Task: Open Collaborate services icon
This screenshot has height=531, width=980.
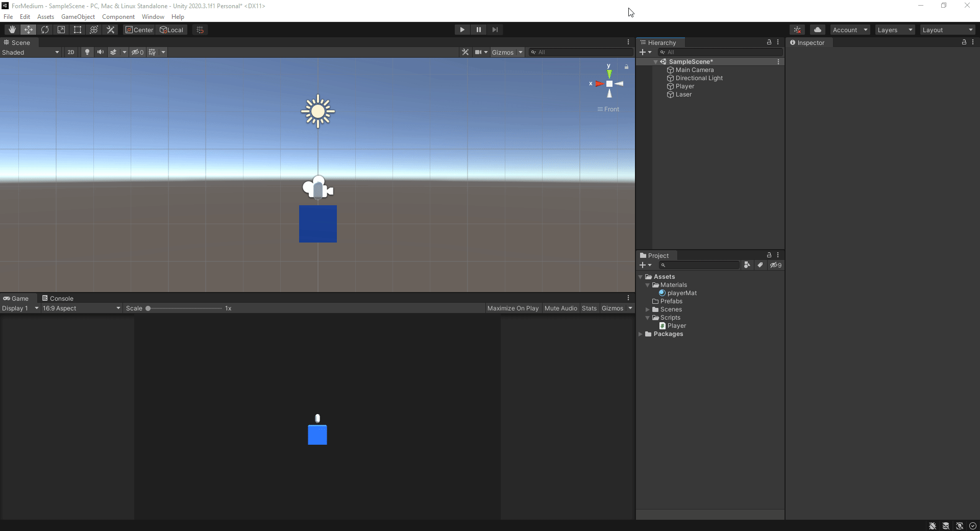Action: tap(797, 30)
